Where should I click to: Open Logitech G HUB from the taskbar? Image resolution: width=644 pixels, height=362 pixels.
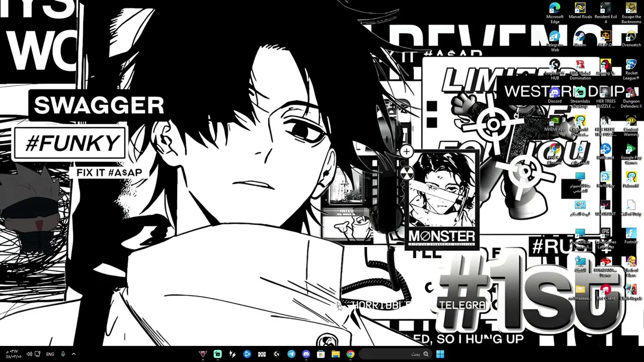pyautogui.click(x=277, y=354)
